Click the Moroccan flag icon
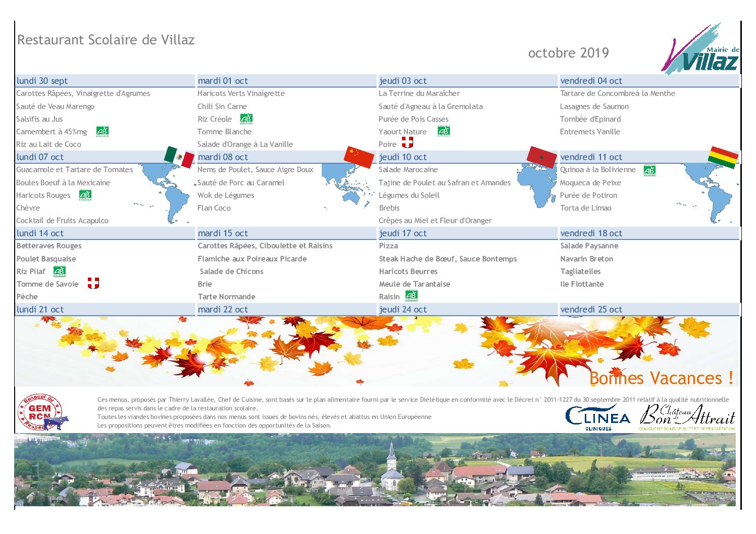 (541, 157)
